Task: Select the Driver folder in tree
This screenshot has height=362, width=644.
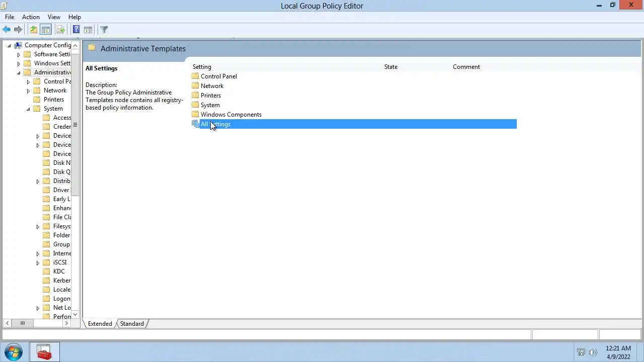Action: click(x=61, y=190)
